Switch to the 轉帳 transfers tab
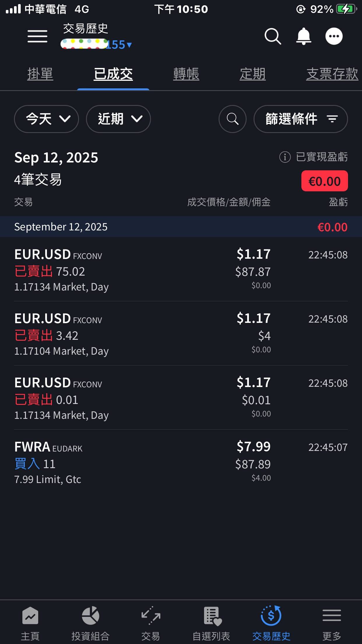 [x=186, y=74]
